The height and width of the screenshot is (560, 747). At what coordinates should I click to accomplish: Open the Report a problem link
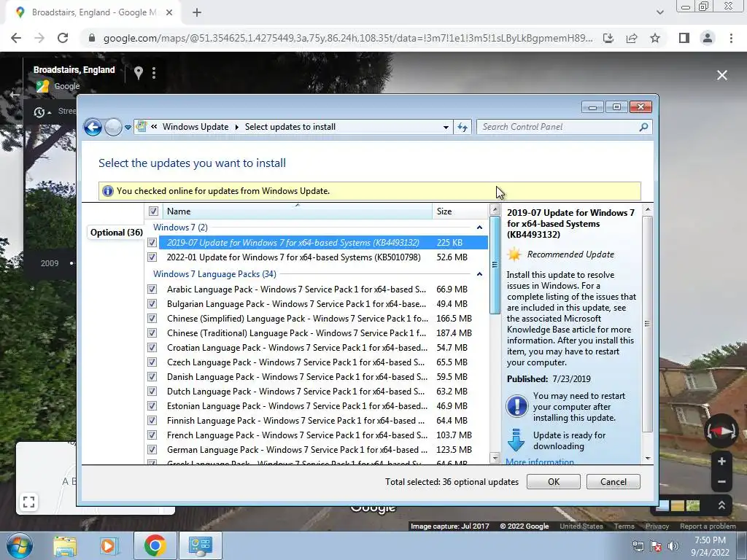click(x=708, y=526)
